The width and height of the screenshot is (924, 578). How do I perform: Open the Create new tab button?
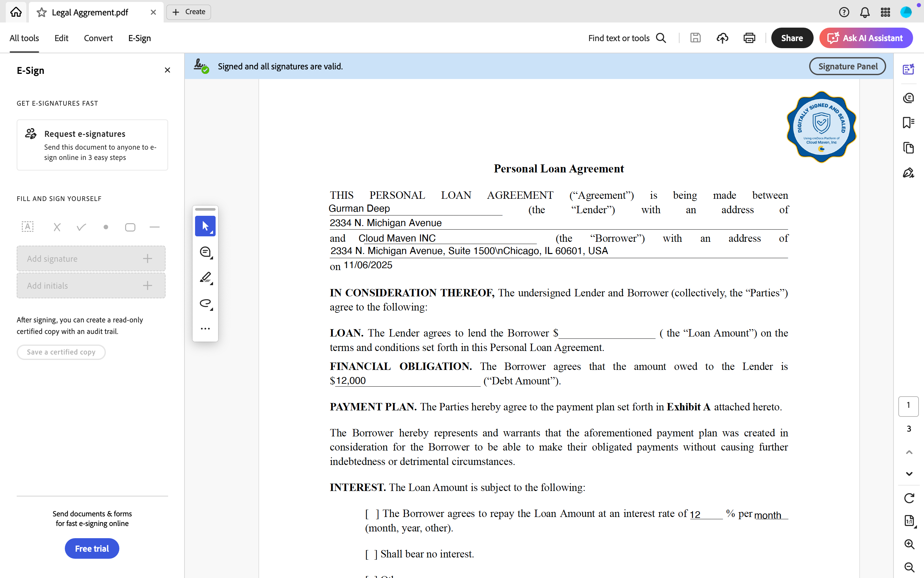(189, 12)
